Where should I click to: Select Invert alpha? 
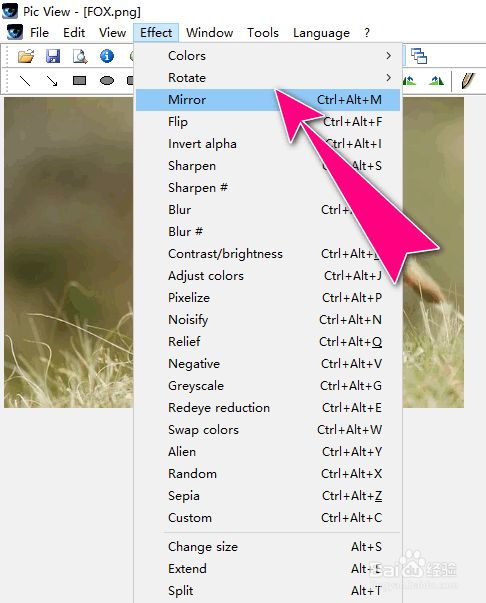(268, 144)
